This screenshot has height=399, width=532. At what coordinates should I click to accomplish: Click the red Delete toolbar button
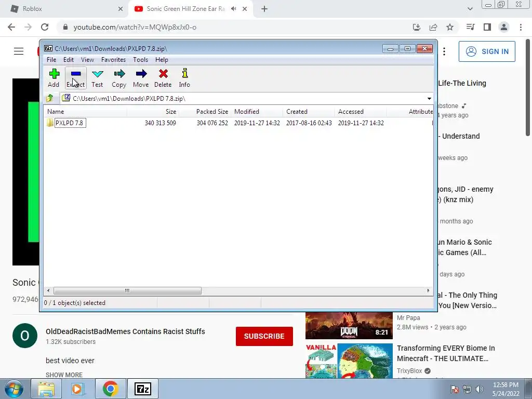(163, 78)
